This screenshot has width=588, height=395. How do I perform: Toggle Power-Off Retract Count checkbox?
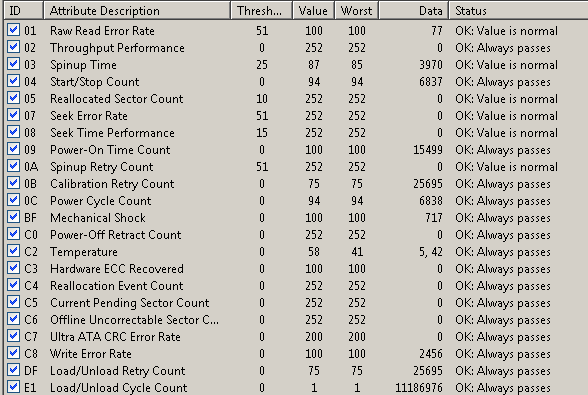click(14, 234)
